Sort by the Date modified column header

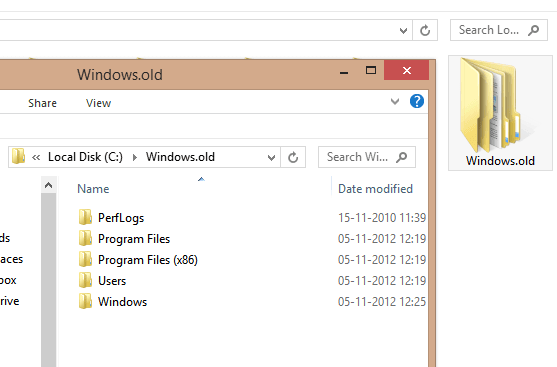pyautogui.click(x=375, y=189)
